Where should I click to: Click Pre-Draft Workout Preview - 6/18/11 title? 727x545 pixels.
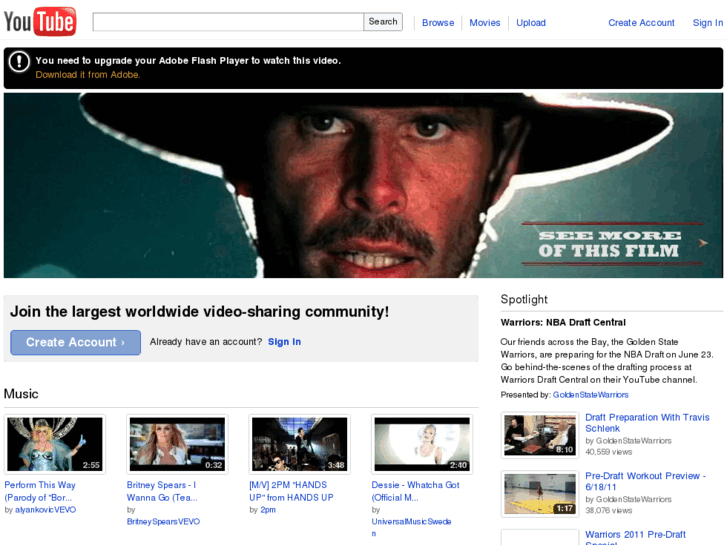click(x=645, y=481)
